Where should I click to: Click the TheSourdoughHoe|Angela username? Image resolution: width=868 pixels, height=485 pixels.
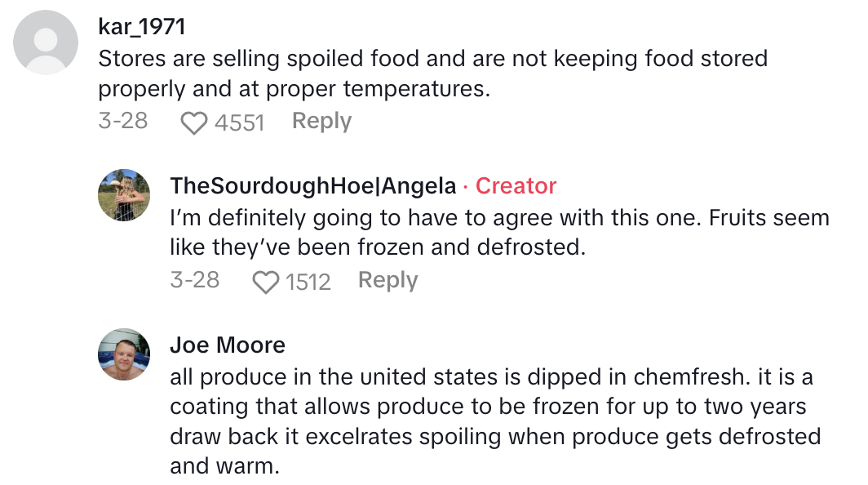[311, 186]
